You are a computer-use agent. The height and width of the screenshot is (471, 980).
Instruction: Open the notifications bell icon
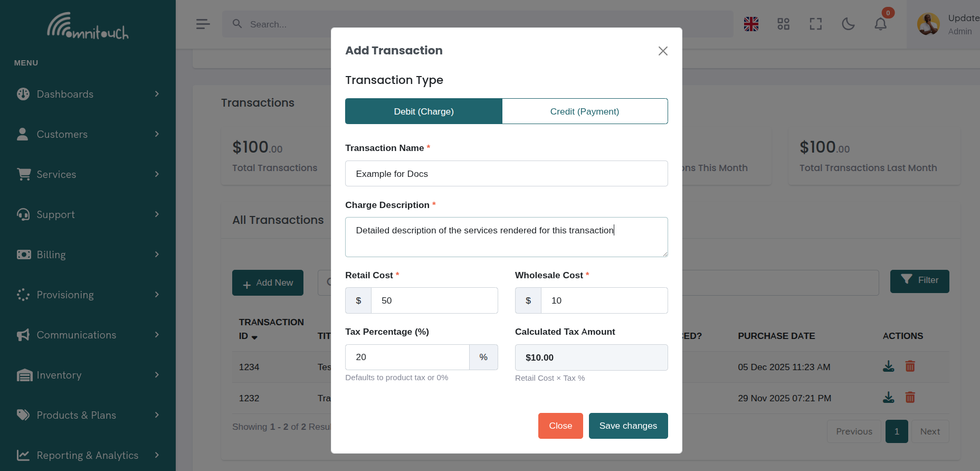tap(880, 24)
